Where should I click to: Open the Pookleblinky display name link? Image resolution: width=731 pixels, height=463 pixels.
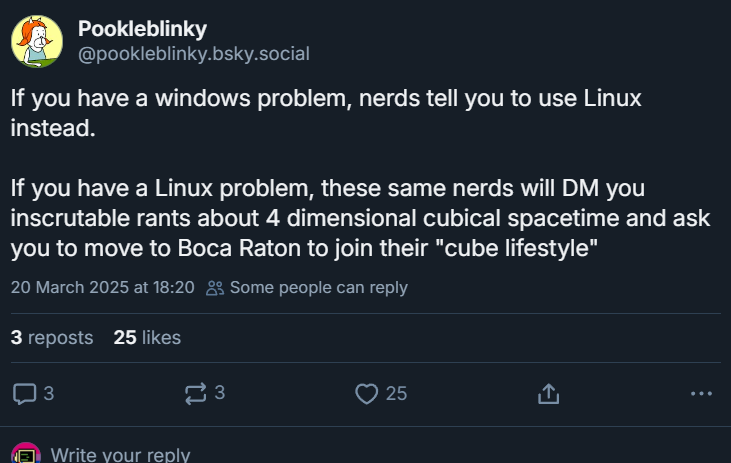142,29
